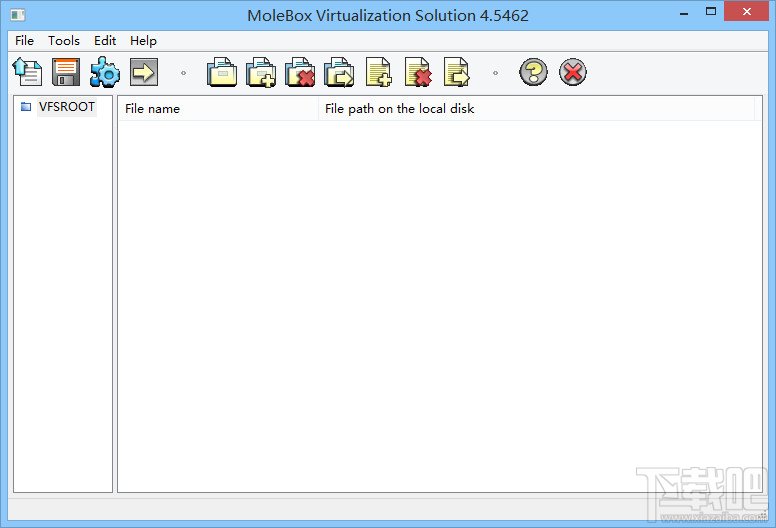
Task: Delete folder using folder red-X icon
Action: (300, 72)
